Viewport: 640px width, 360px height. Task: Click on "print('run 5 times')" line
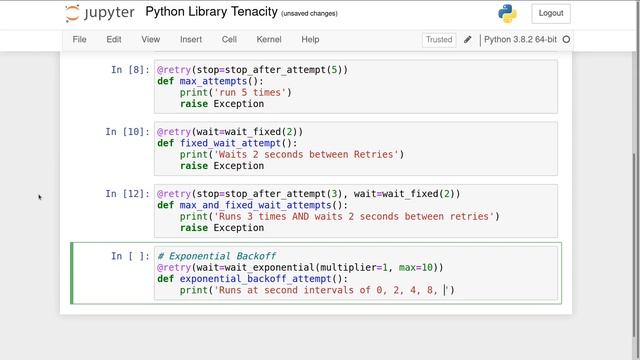[x=236, y=93]
